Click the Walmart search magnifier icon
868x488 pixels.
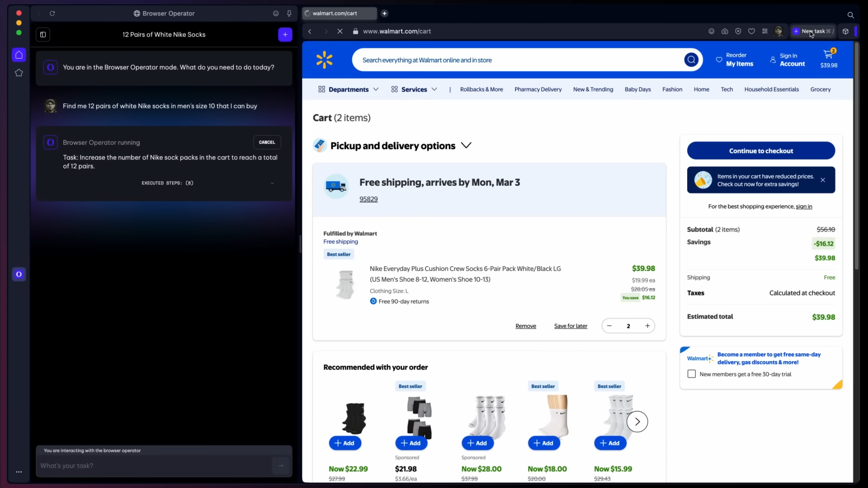point(691,60)
